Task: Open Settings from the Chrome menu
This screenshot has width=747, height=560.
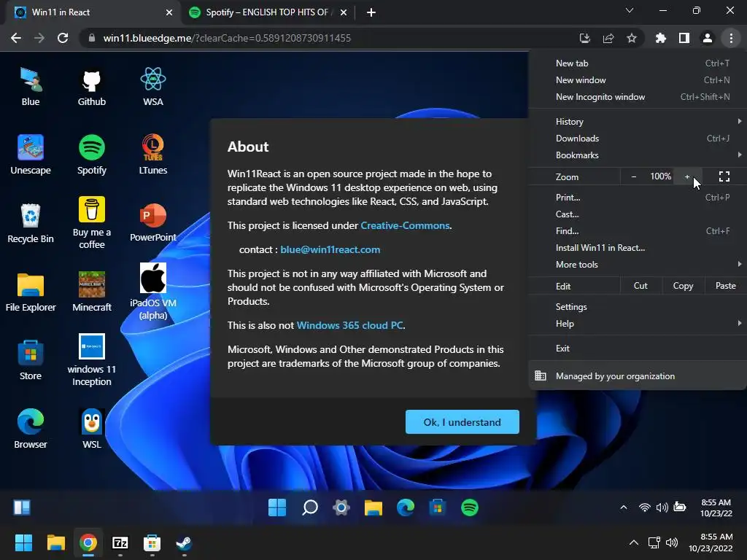Action: pyautogui.click(x=638, y=307)
